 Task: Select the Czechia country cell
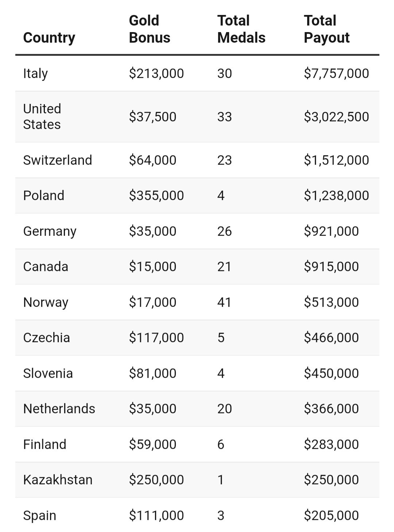click(x=46, y=337)
